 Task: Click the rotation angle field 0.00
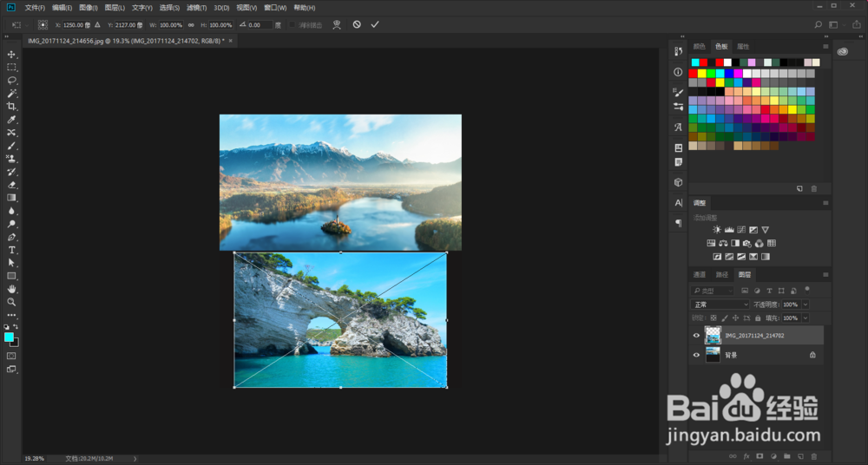pyautogui.click(x=260, y=25)
